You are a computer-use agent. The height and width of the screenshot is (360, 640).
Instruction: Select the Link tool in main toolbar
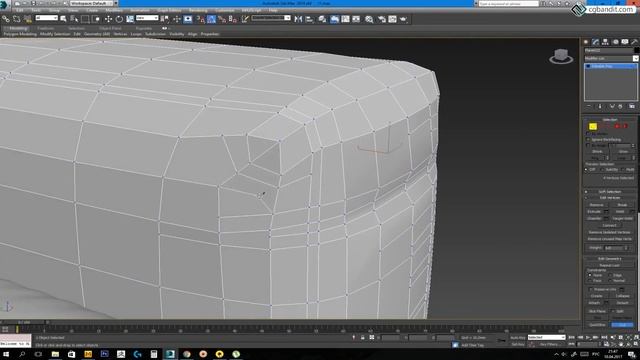click(6, 19)
